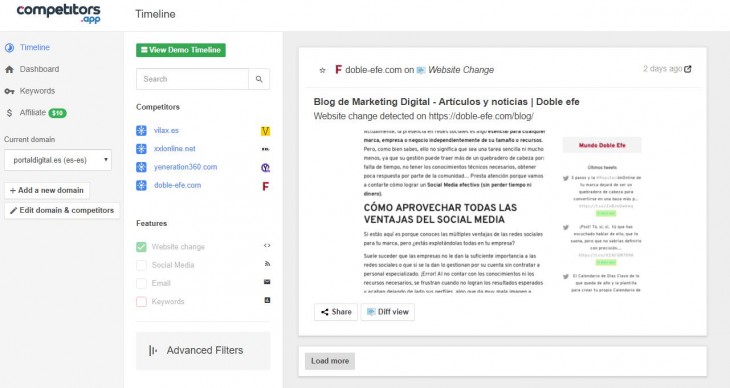The image size is (730, 388).
Task: Click the xxlonline.net favicon
Action: click(x=265, y=149)
